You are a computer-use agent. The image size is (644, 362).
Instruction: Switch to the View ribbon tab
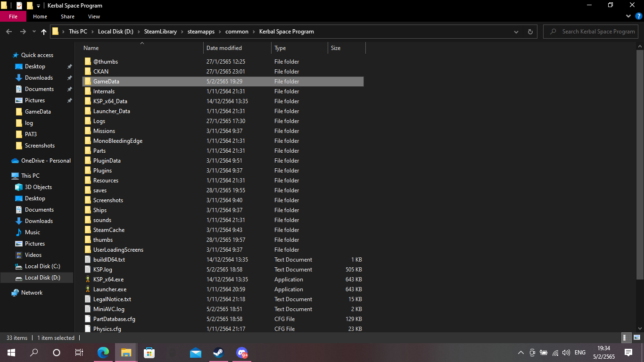coord(94,16)
